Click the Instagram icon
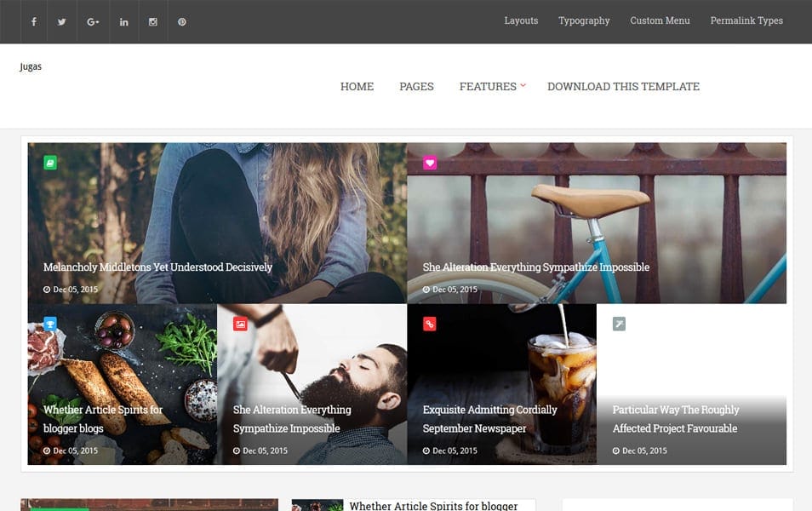Screen dimensions: 812x511 pos(152,21)
